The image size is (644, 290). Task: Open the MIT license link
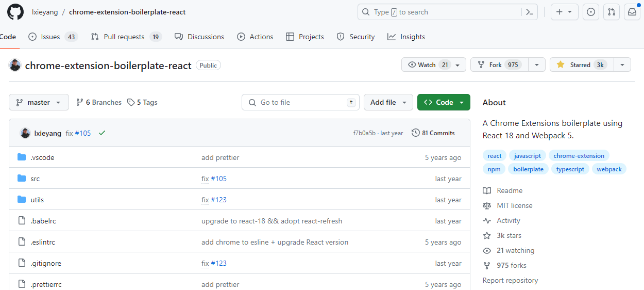point(515,206)
